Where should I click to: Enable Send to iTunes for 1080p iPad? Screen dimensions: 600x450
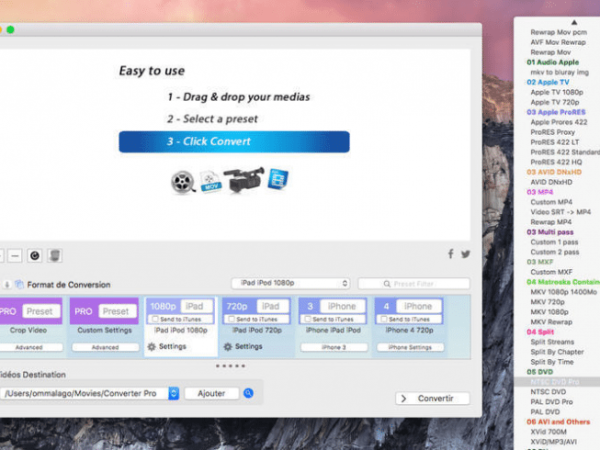point(155,319)
